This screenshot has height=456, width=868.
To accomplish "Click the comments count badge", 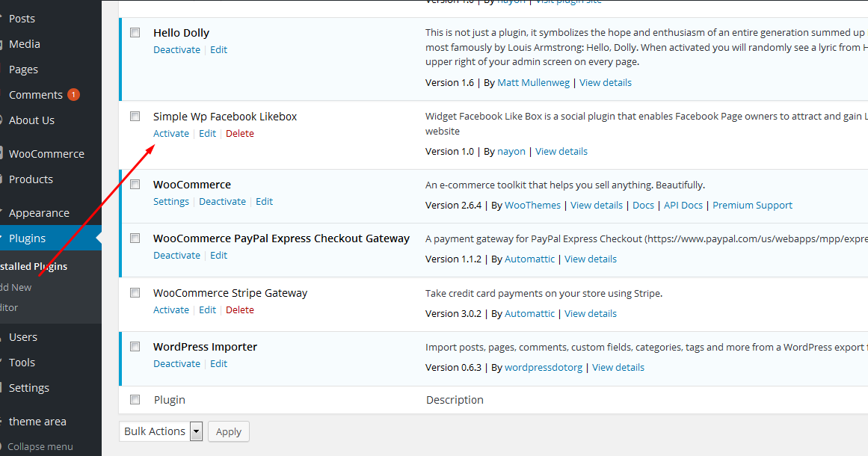I will (73, 95).
